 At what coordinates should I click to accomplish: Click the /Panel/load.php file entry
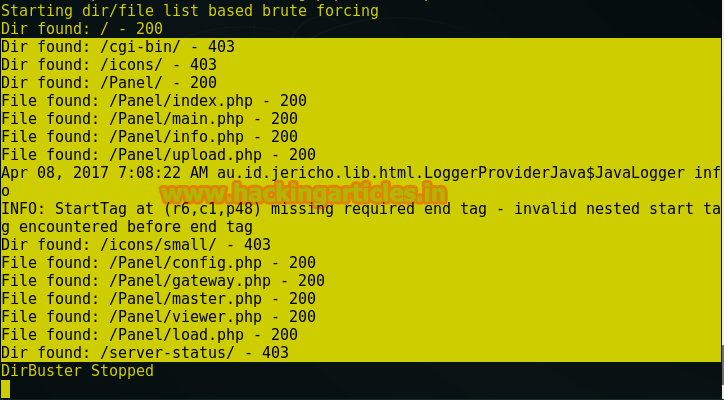coord(150,335)
